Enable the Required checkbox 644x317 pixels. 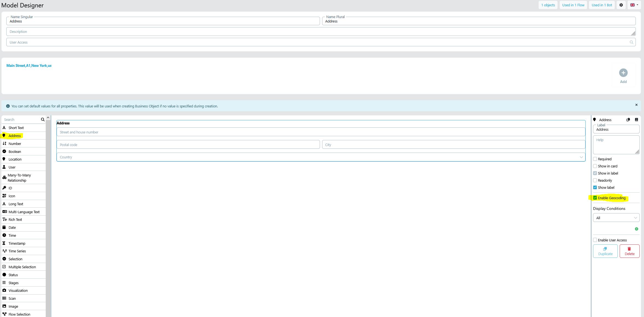click(x=595, y=159)
